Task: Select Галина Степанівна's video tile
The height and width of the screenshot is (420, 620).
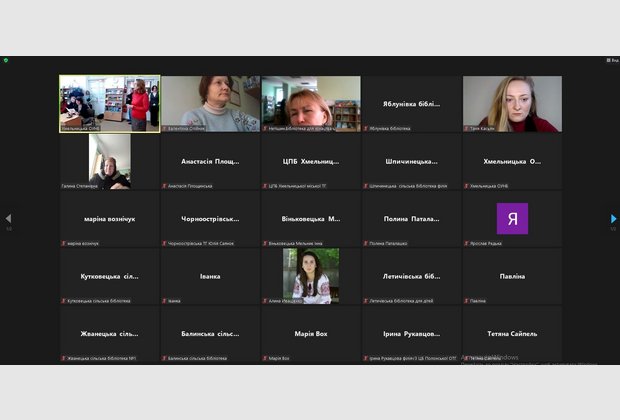Action: tap(109, 161)
